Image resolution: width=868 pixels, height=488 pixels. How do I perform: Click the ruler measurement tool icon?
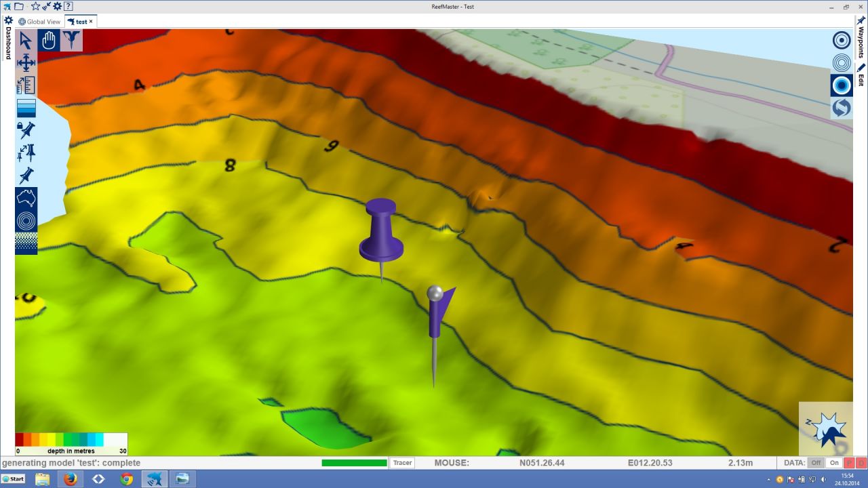26,85
